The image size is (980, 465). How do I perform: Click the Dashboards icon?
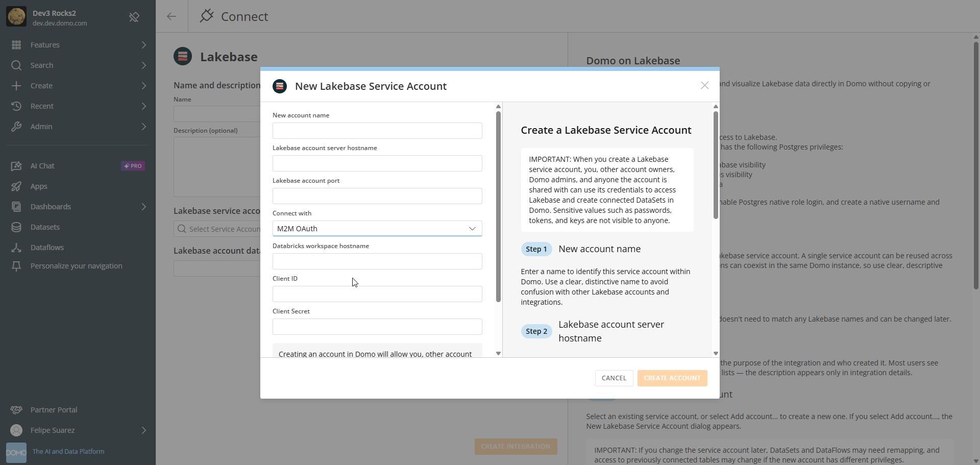pos(16,207)
